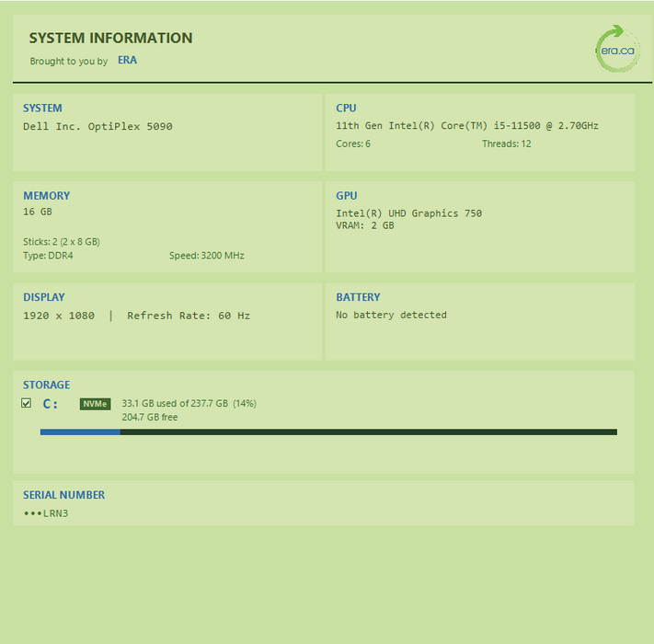
Task: Click the DISPLAY section heading
Action: point(44,297)
